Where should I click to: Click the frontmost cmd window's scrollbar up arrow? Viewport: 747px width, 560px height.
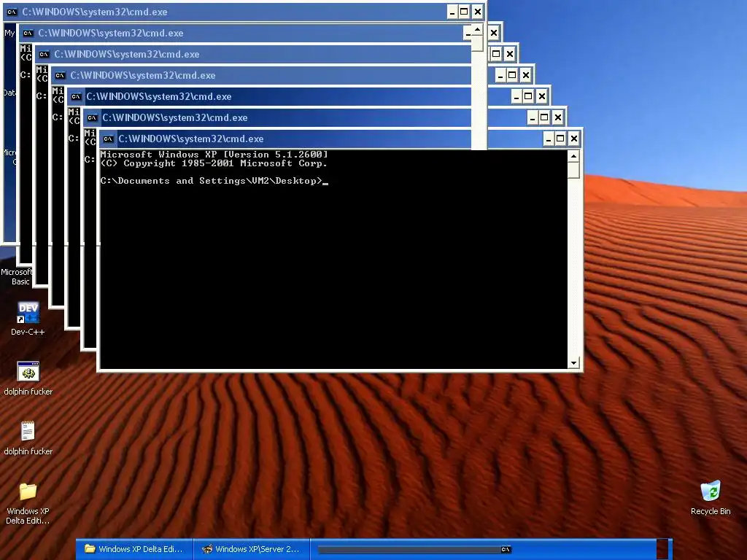pos(573,156)
